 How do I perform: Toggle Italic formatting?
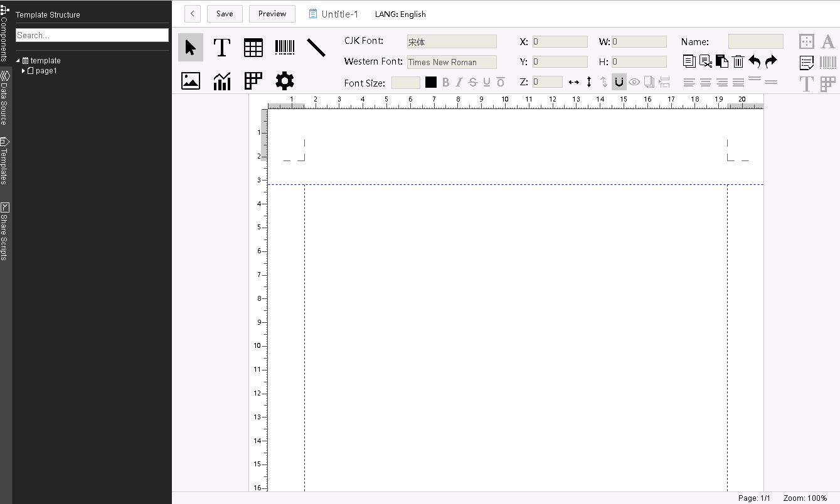click(459, 82)
